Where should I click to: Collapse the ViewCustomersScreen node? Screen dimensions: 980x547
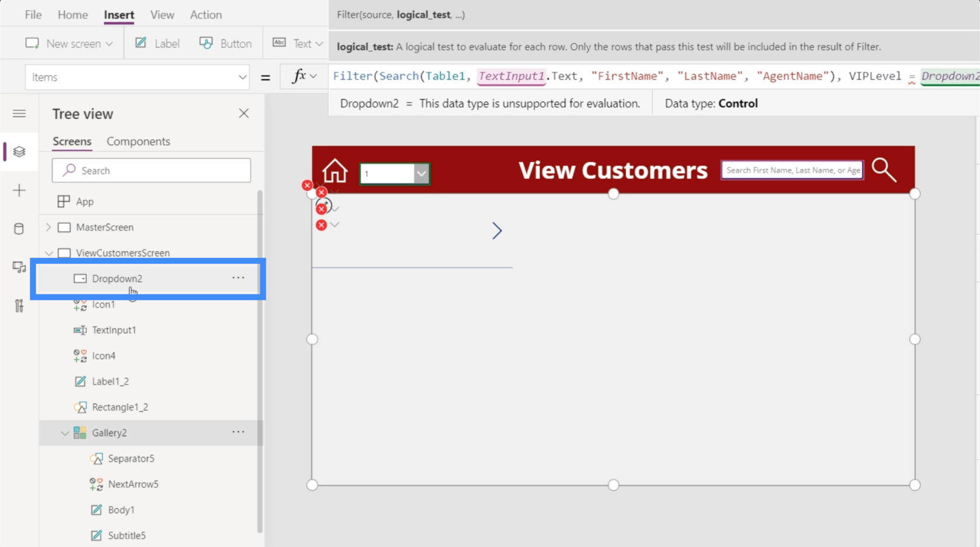49,253
